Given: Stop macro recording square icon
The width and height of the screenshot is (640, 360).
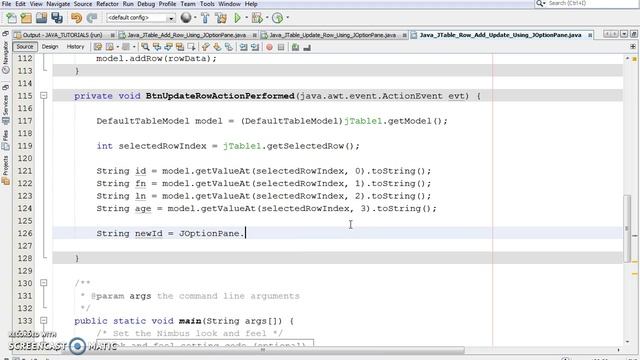Looking at the screenshot, I should [281, 47].
